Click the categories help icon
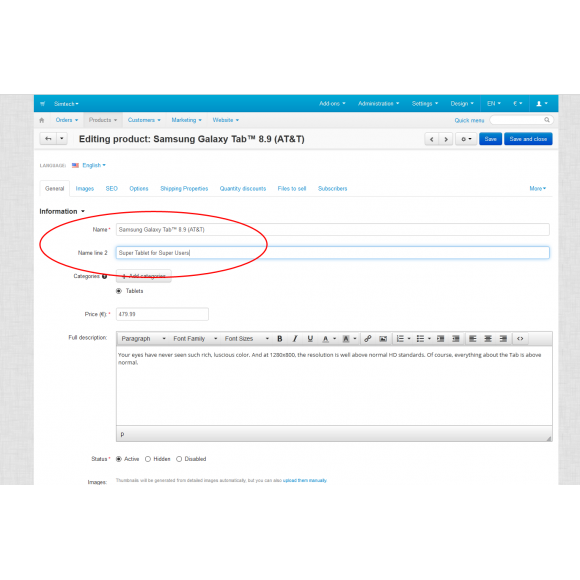The image size is (580, 580). [104, 276]
